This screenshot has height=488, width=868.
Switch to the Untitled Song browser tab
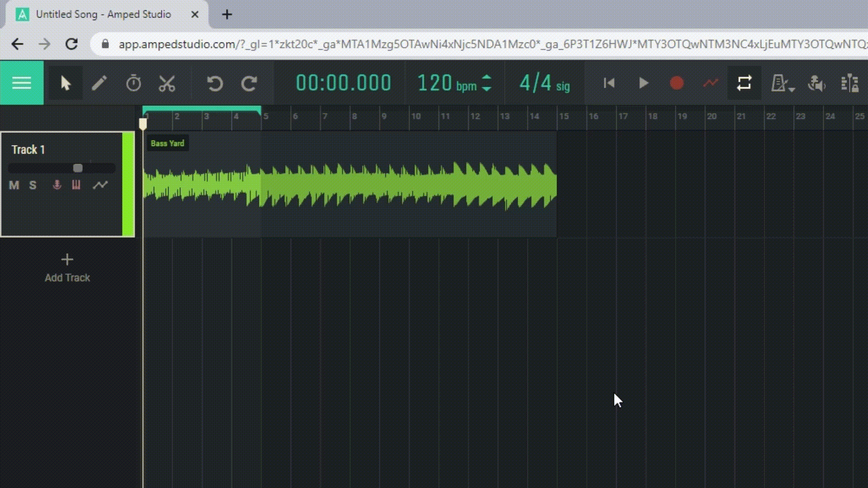click(104, 14)
